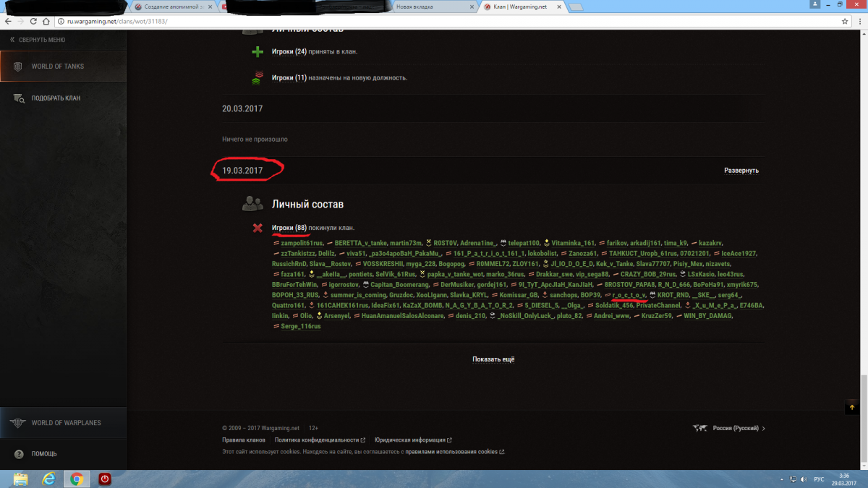Select the Клан | Wargaming.net tab
The height and width of the screenshot is (488, 868).
pyautogui.click(x=522, y=7)
